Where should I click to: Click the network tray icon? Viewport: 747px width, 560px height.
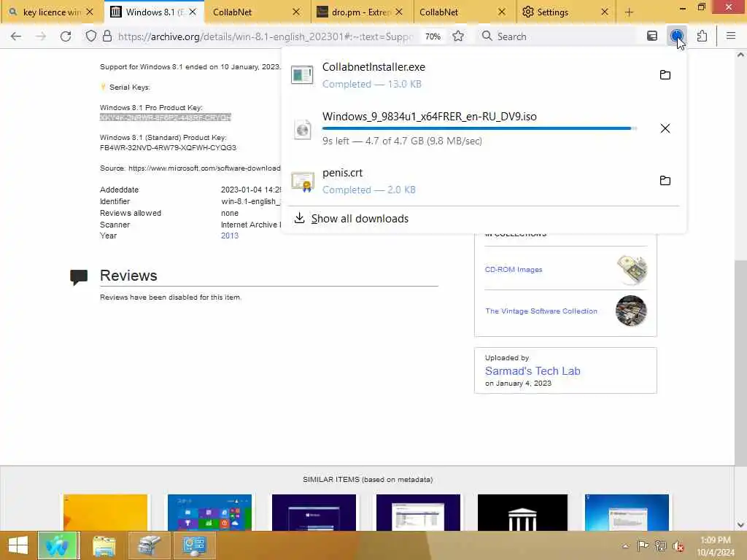(660, 546)
